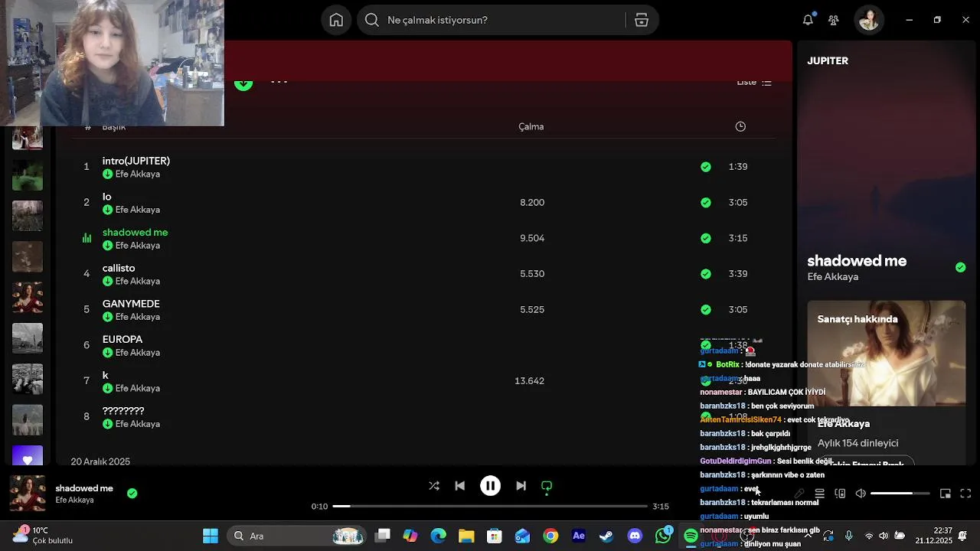The height and width of the screenshot is (551, 980).
Task: Select track callisto
Action: coord(119,268)
